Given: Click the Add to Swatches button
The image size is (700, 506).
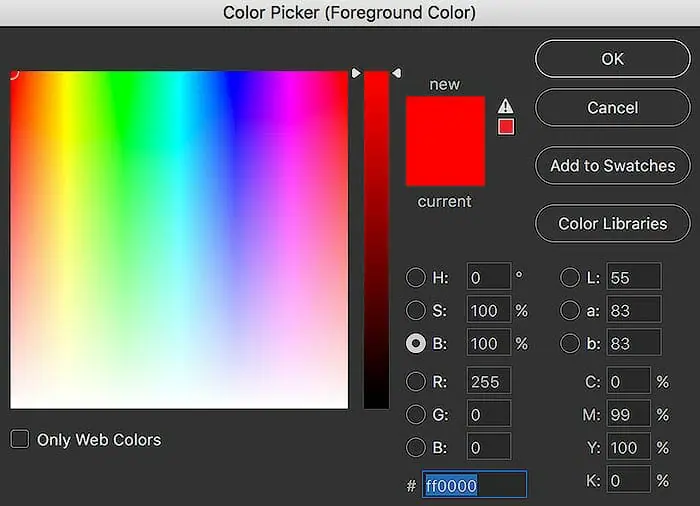Looking at the screenshot, I should (x=612, y=166).
